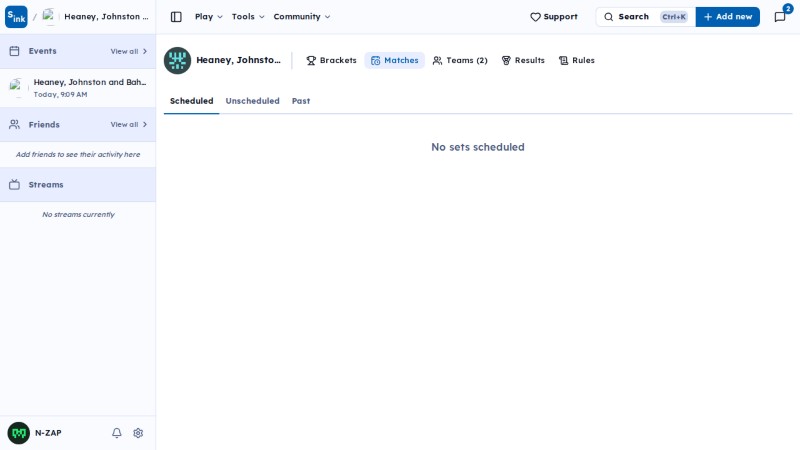Viewport: 800px width, 450px height.
Task: Click the Friends people icon
Action: 14,124
